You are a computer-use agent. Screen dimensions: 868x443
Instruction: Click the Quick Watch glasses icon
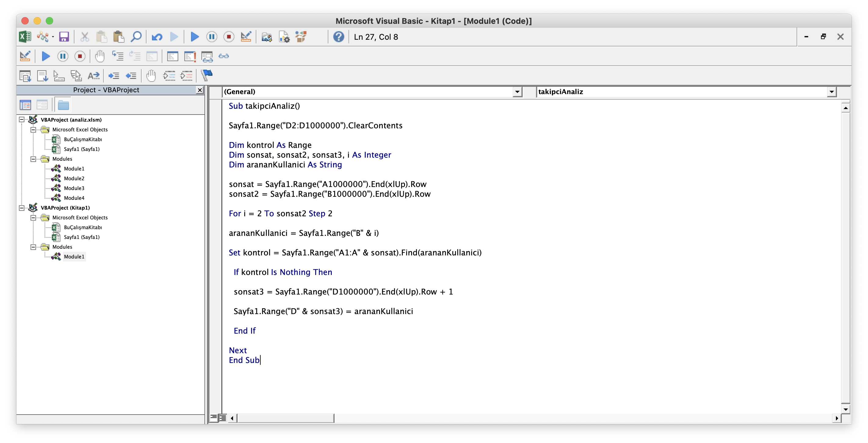pos(224,56)
